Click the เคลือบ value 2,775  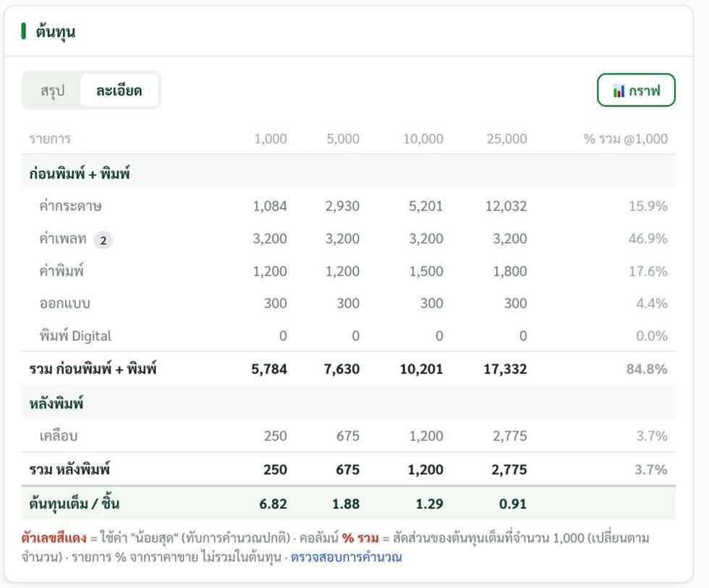(510, 436)
